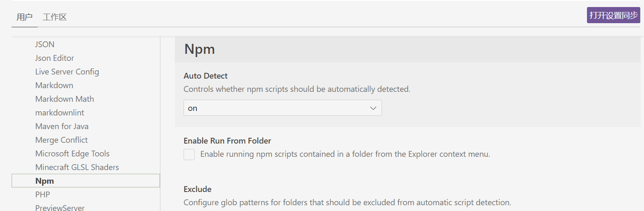Screen dimensions: 644x211
Task: Open Maven for Java settings
Action: tap(62, 126)
